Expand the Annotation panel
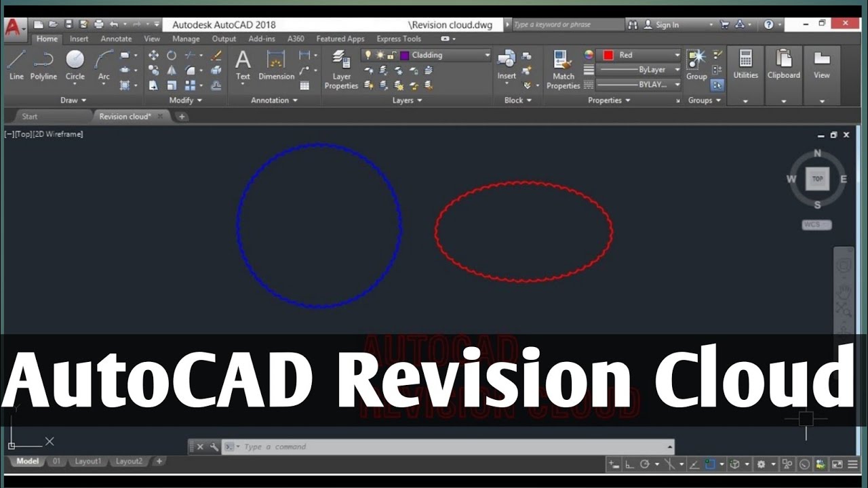 click(x=275, y=100)
